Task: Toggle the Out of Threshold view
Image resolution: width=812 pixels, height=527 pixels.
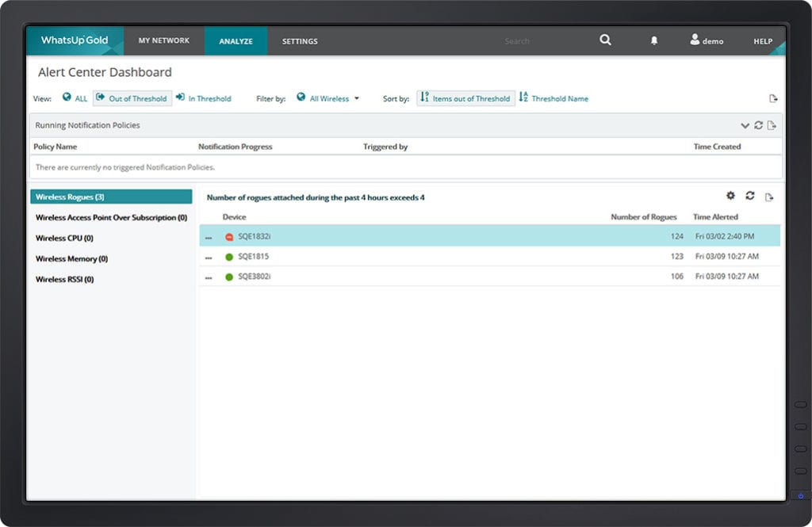Action: pyautogui.click(x=132, y=98)
